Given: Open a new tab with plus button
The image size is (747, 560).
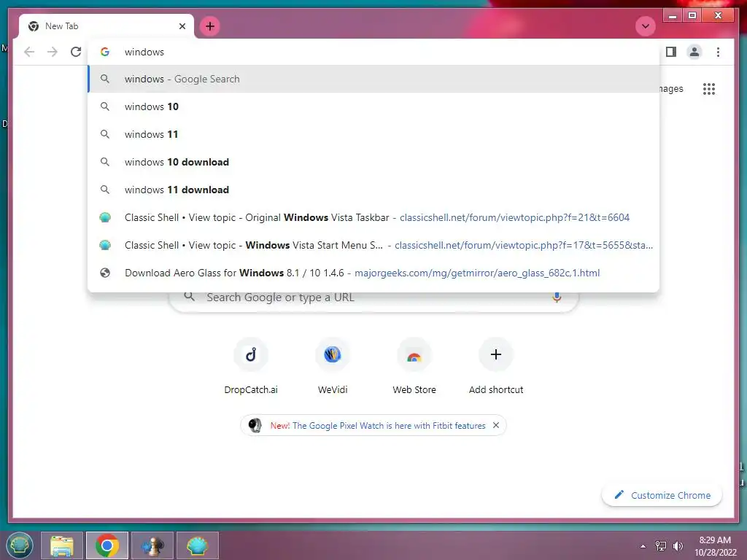Looking at the screenshot, I should (x=210, y=26).
